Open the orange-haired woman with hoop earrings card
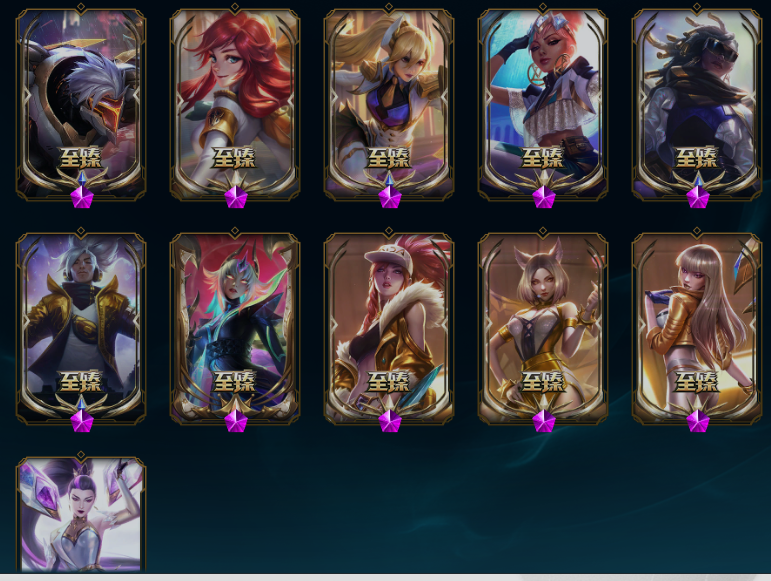The height and width of the screenshot is (581, 771). tap(543, 104)
